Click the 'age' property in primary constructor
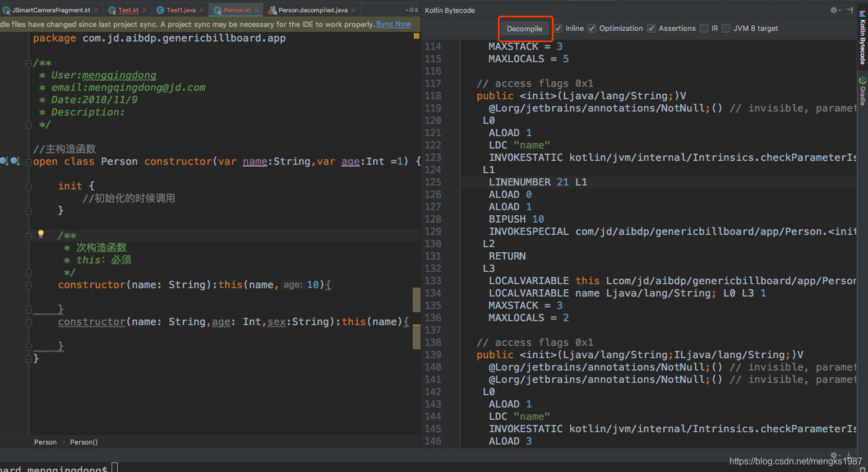This screenshot has width=868, height=472. click(350, 161)
